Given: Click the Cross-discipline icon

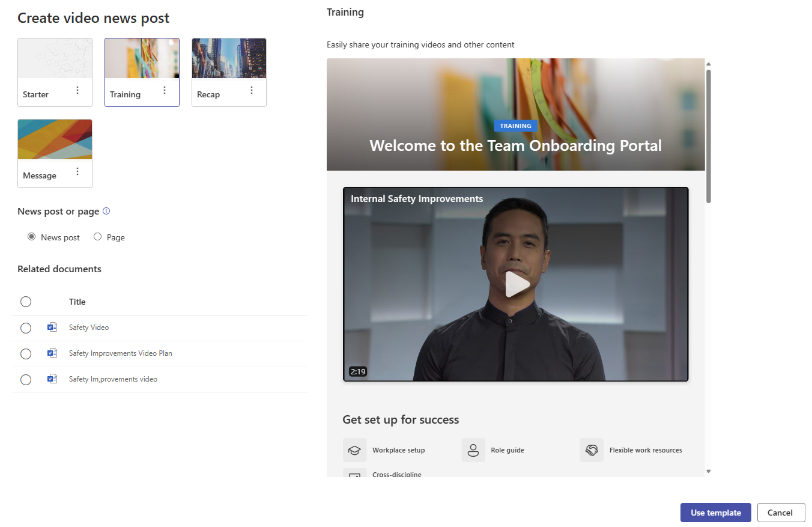Looking at the screenshot, I should click(354, 474).
